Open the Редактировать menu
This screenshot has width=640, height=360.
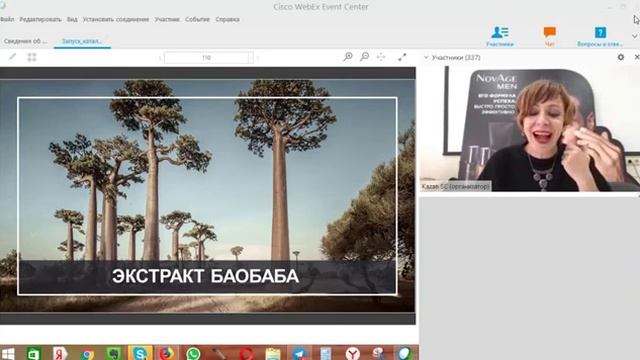40,19
